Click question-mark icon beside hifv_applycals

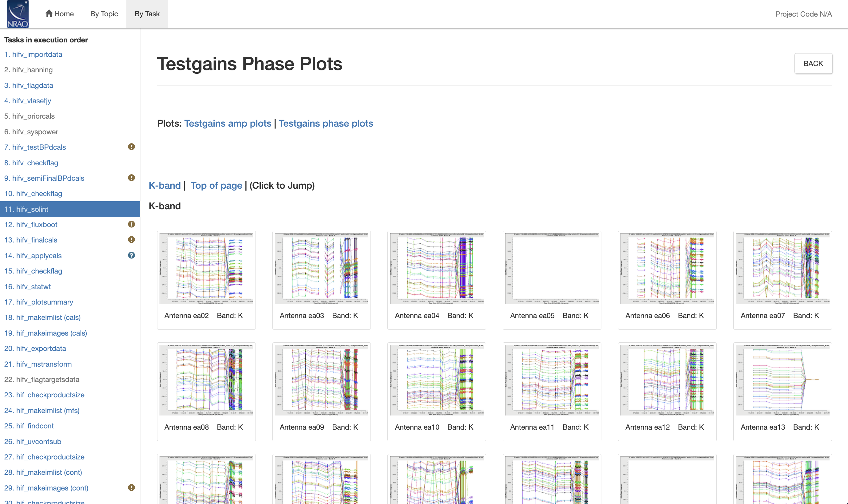tap(132, 255)
